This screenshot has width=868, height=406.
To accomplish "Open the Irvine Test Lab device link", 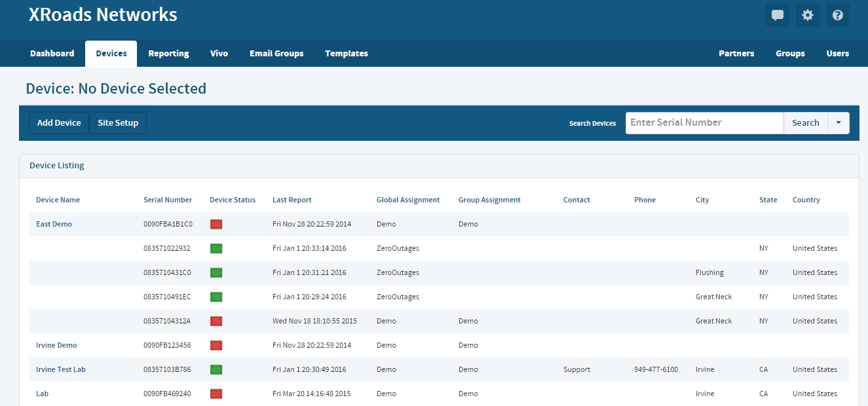I will click(61, 369).
